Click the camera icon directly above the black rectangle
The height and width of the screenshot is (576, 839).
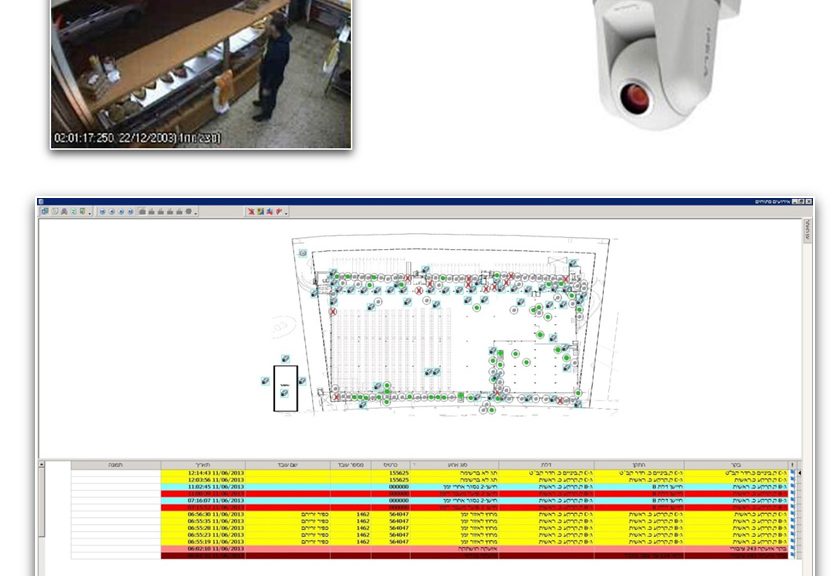[x=284, y=359]
